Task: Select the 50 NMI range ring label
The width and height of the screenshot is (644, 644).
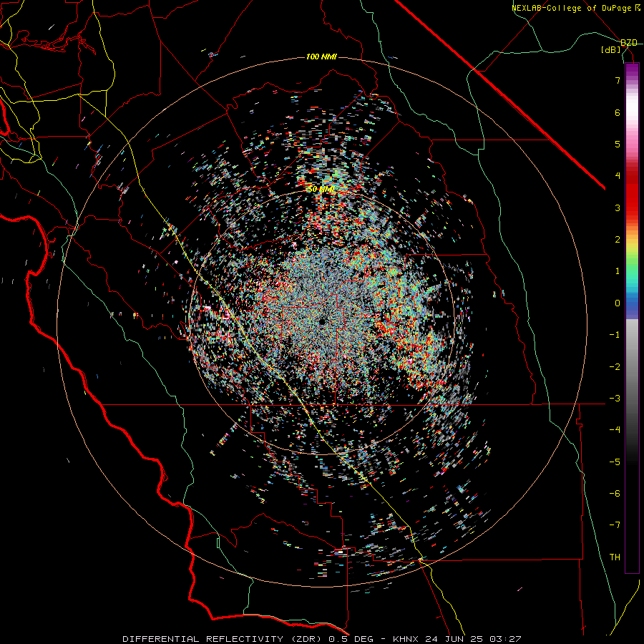Action: pos(321,190)
